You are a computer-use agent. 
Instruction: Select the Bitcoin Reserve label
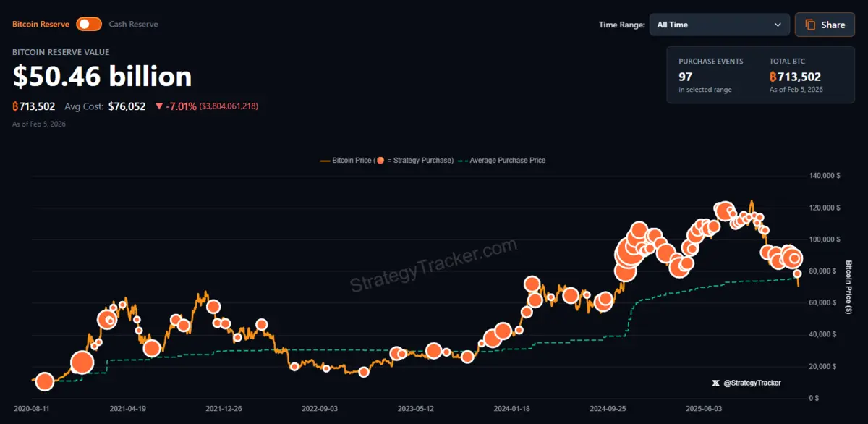(40, 24)
